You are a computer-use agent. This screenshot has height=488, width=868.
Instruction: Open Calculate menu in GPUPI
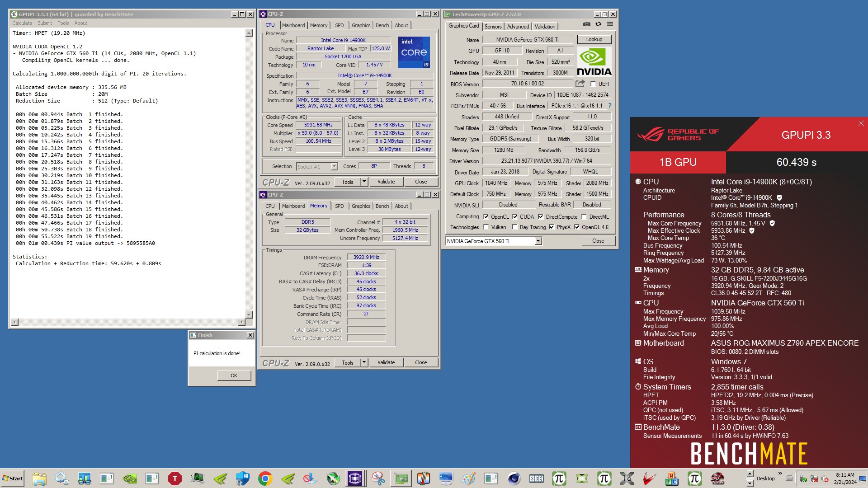click(x=22, y=23)
